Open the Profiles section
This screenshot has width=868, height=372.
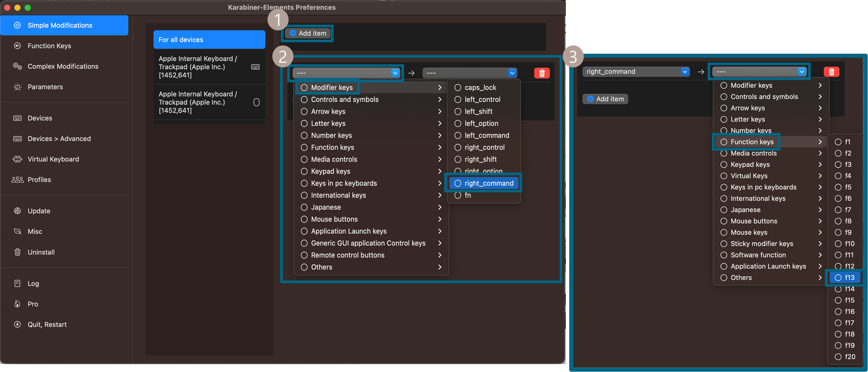tap(64, 180)
